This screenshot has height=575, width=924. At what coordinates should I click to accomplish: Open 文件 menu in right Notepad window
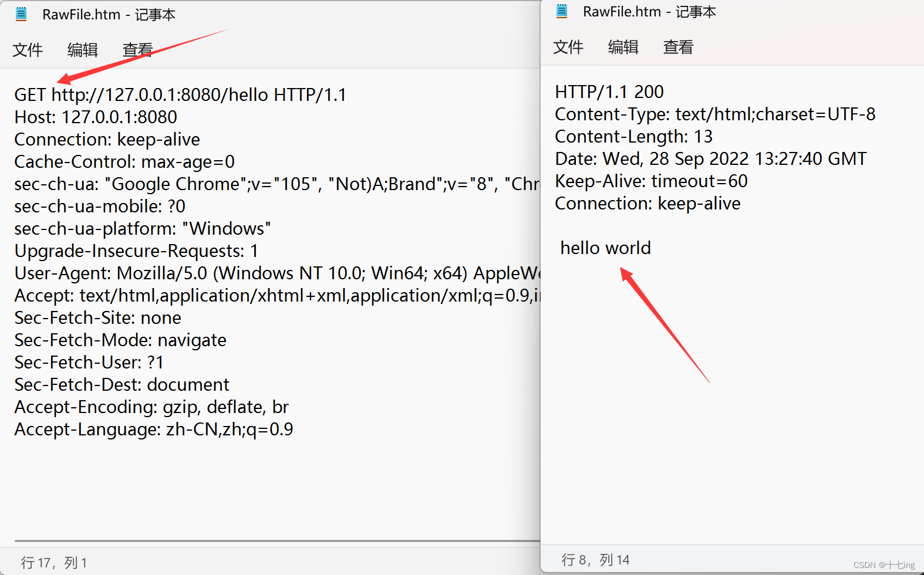click(x=568, y=47)
